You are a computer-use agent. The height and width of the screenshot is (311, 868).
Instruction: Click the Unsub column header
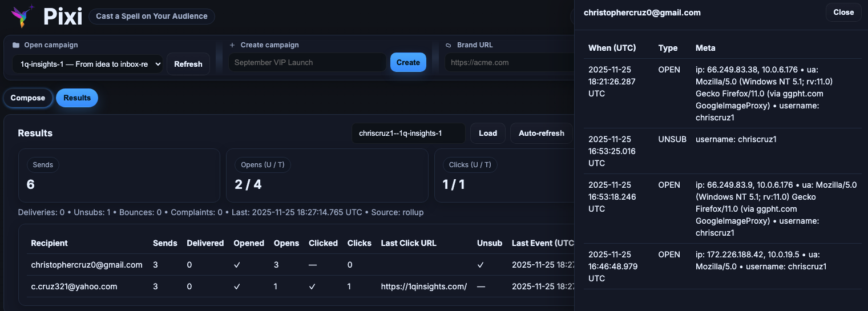click(490, 243)
